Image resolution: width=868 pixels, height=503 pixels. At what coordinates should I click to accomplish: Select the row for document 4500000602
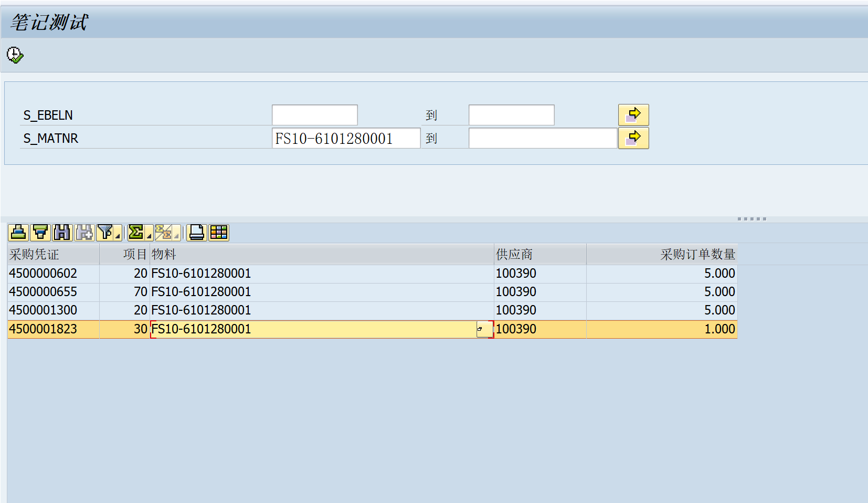pos(52,273)
